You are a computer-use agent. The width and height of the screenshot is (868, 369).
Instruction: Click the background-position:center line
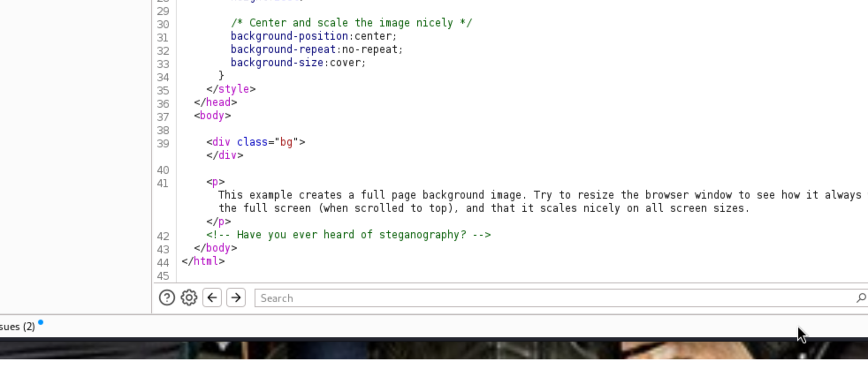coord(313,36)
